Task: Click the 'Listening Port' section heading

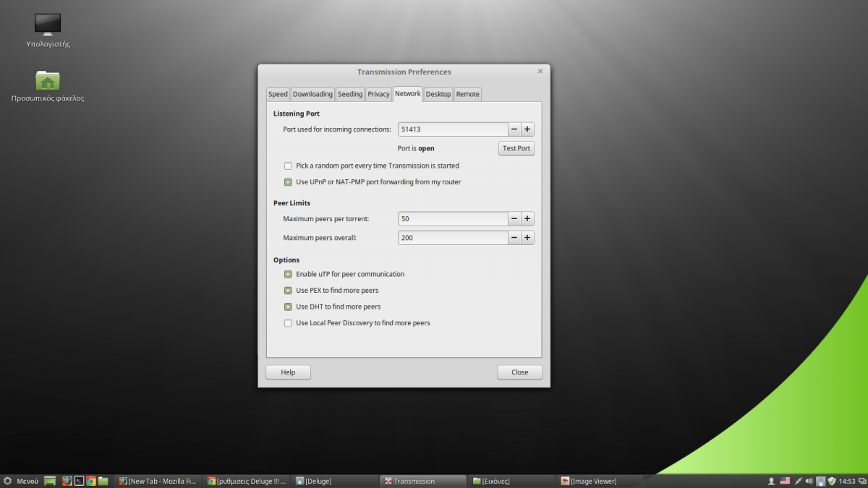Action: coord(297,114)
